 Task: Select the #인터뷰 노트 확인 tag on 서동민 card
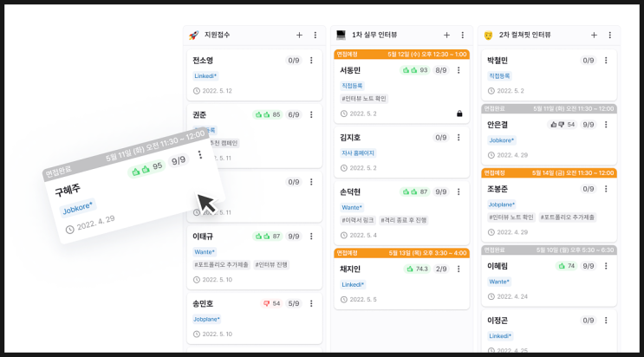[x=364, y=99]
